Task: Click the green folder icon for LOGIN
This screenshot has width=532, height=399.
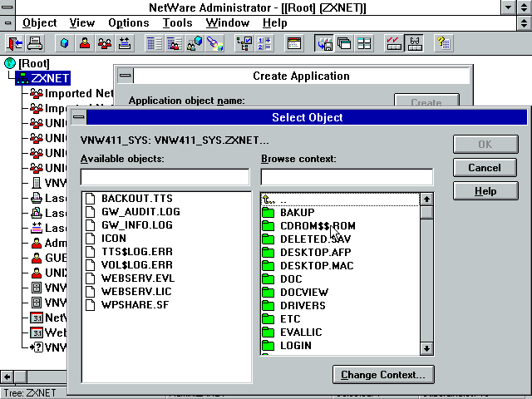Action: 268,346
